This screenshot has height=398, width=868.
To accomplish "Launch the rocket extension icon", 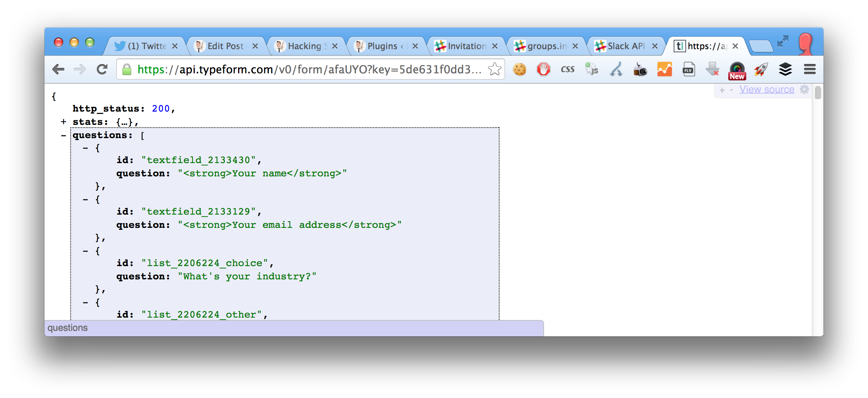I will tap(761, 69).
